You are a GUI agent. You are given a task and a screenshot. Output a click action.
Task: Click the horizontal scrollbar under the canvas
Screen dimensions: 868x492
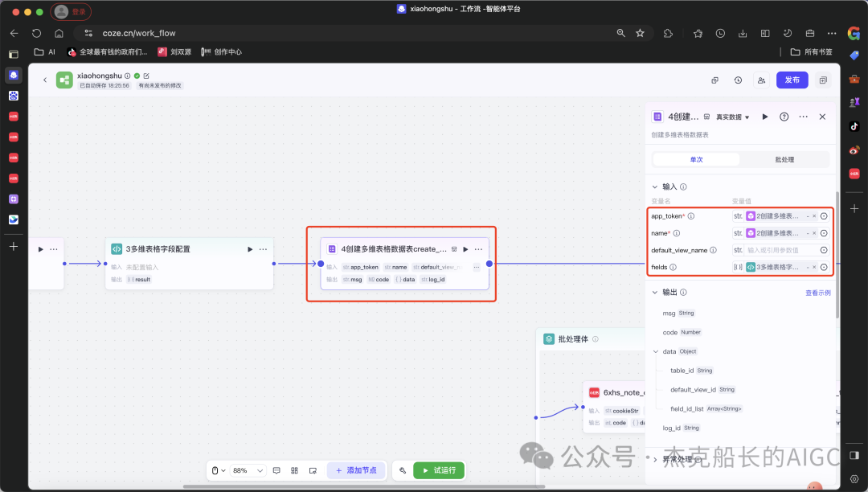click(364, 487)
